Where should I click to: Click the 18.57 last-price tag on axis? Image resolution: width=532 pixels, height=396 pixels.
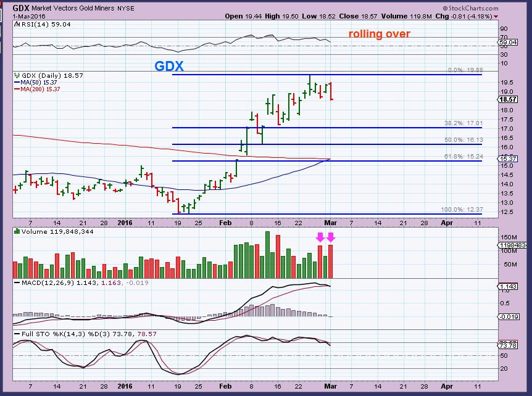508,99
